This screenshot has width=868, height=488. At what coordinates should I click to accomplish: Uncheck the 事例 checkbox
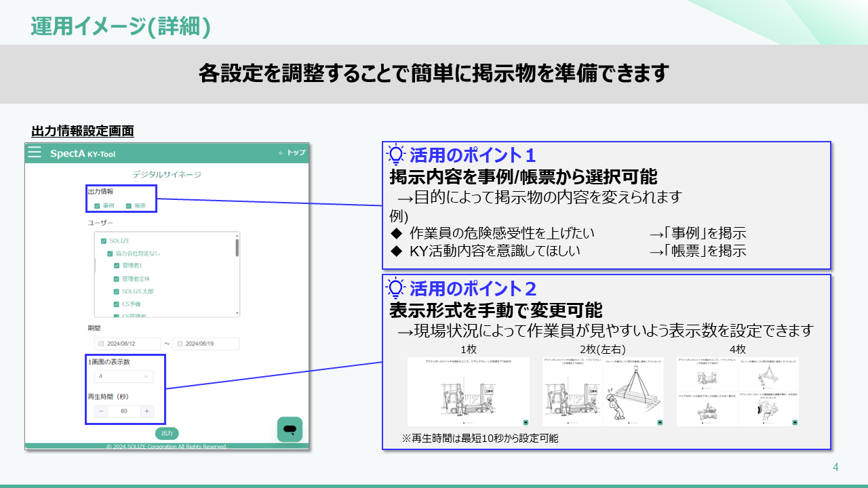pyautogui.click(x=98, y=206)
